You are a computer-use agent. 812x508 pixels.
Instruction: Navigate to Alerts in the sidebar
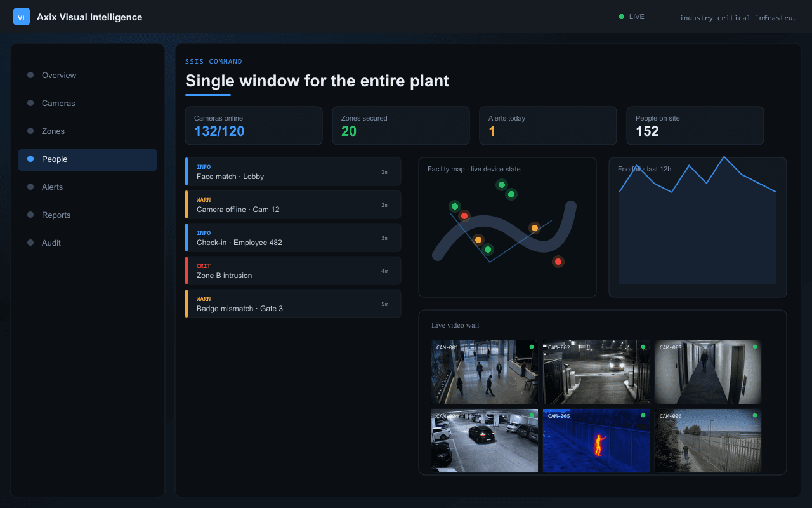click(88, 187)
